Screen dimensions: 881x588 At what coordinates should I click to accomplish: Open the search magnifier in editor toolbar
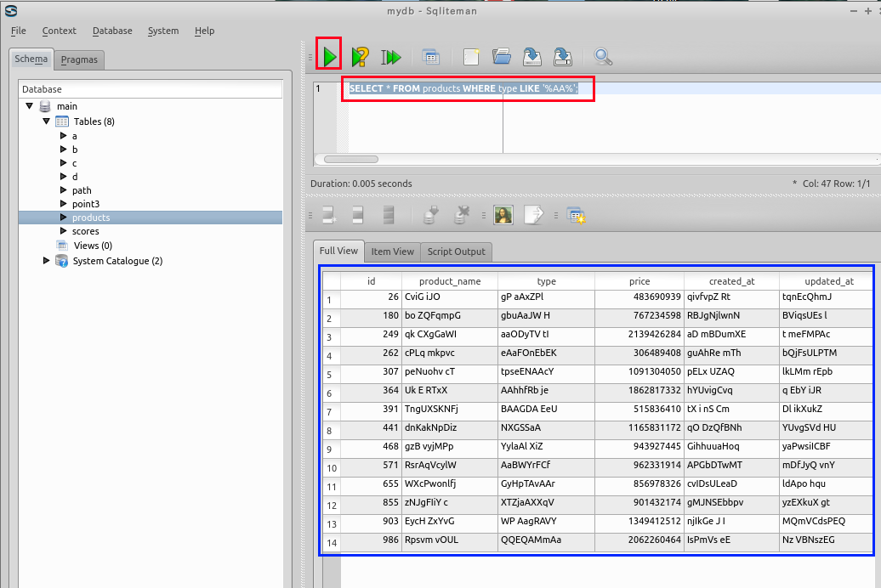(603, 57)
